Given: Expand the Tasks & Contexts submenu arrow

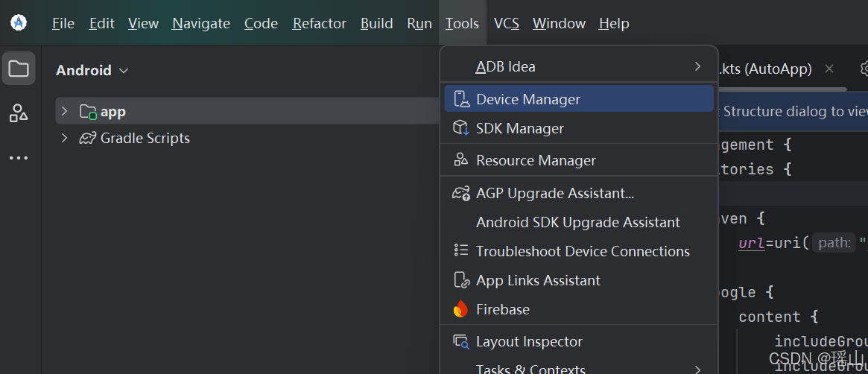Looking at the screenshot, I should [697, 369].
